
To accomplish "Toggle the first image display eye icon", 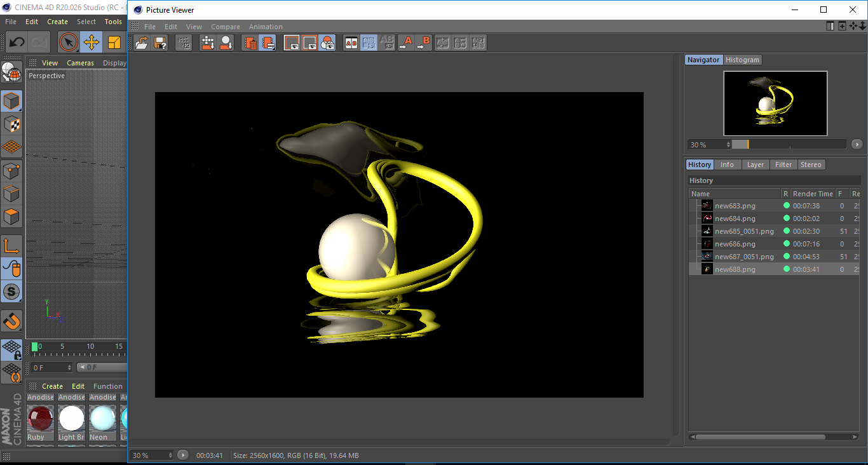I will 292,43.
